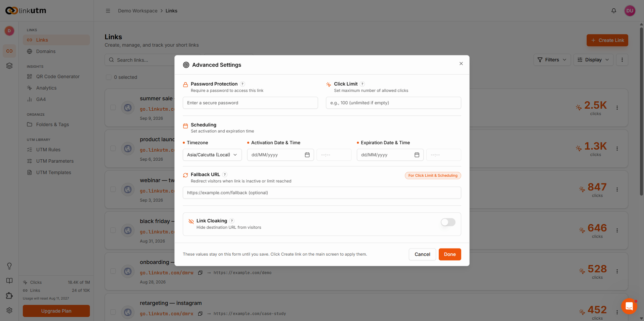Check the black friday link checkbox
Screen dimensions: 644x321
pyautogui.click(x=113, y=230)
